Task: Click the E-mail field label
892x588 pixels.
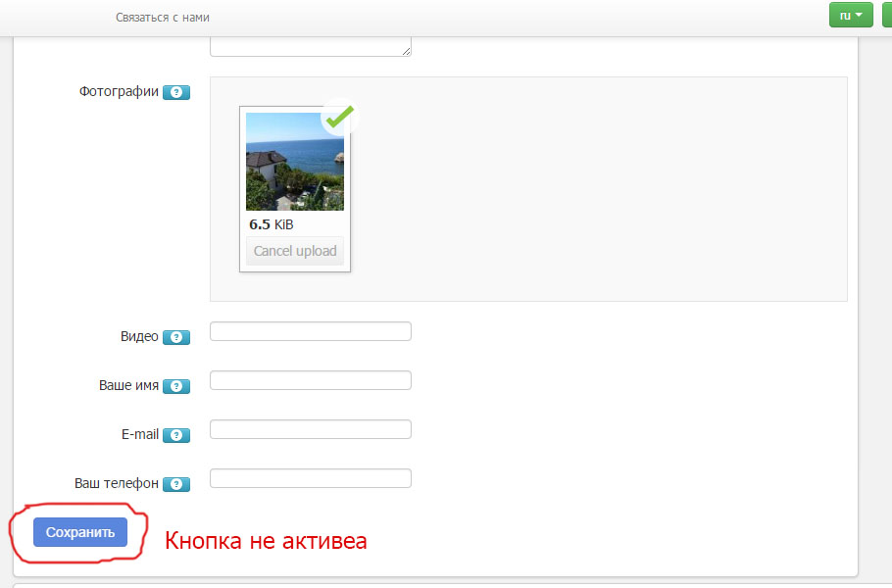Action: tap(140, 434)
